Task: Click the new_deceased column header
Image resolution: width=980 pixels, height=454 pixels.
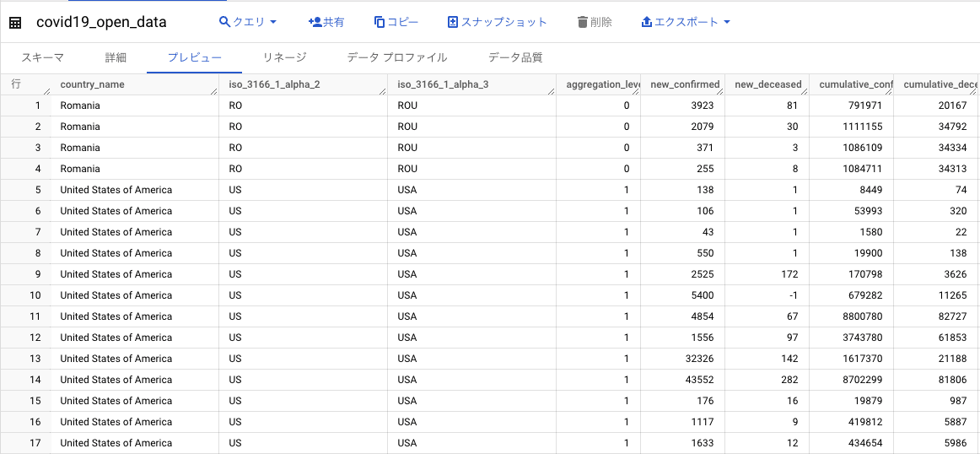Action: pyautogui.click(x=768, y=84)
